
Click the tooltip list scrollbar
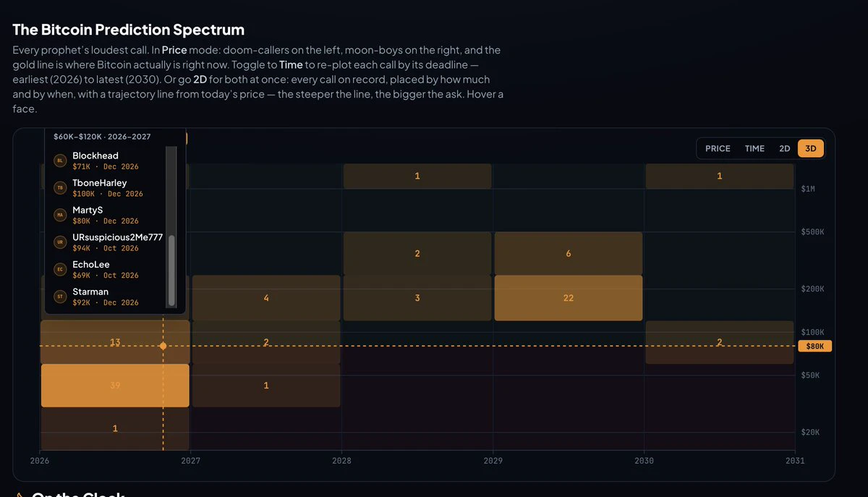171,227
